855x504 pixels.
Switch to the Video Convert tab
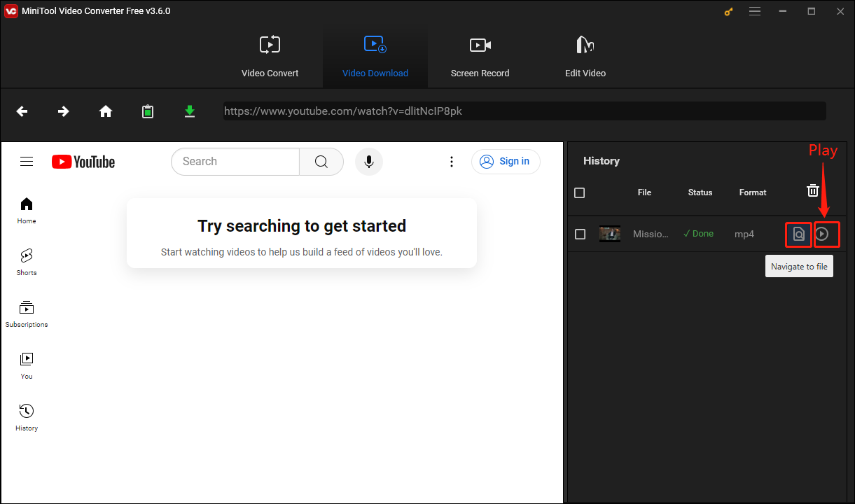270,56
